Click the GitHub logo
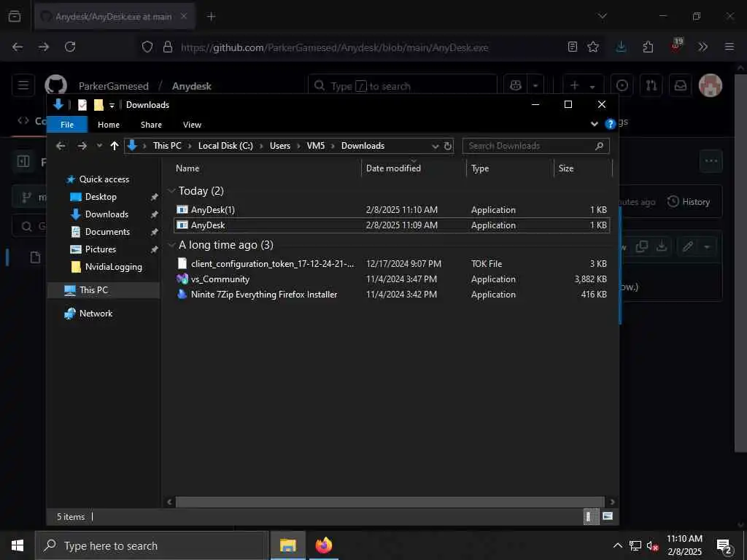The height and width of the screenshot is (560, 747). (55, 86)
